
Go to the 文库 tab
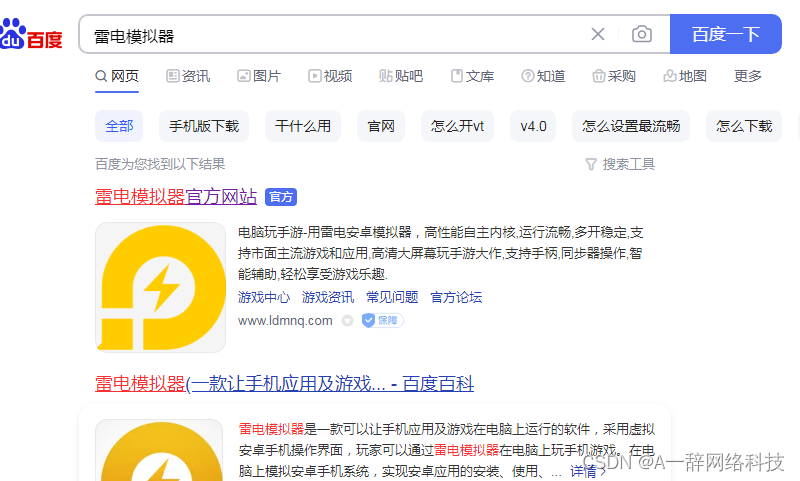tap(472, 77)
